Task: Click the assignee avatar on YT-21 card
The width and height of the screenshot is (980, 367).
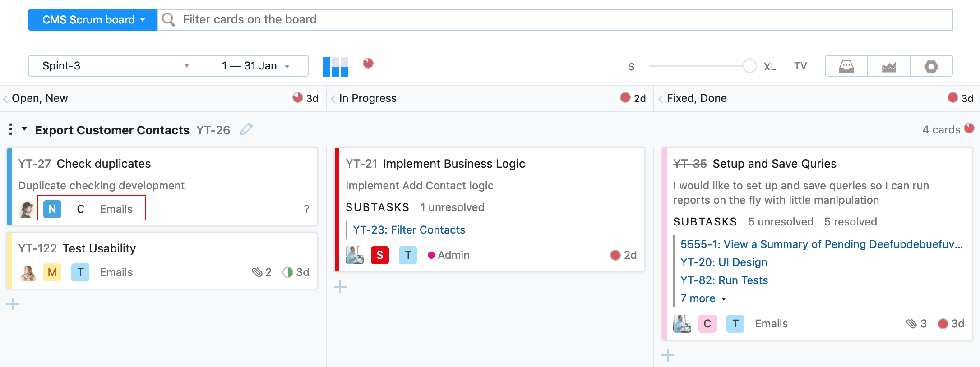Action: click(x=355, y=255)
